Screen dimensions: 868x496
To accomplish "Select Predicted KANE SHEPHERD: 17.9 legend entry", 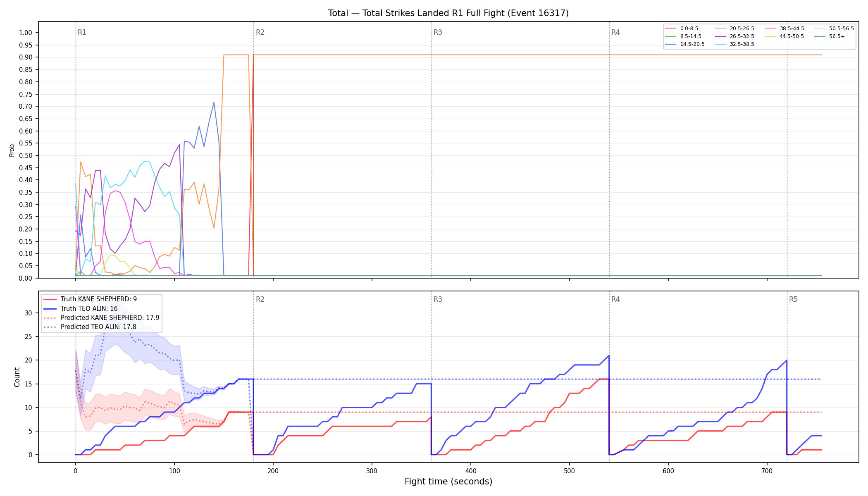I will [101, 318].
